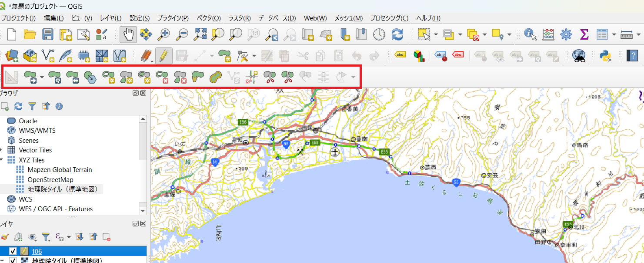Open the ベクタ(O) menu

pos(209,18)
